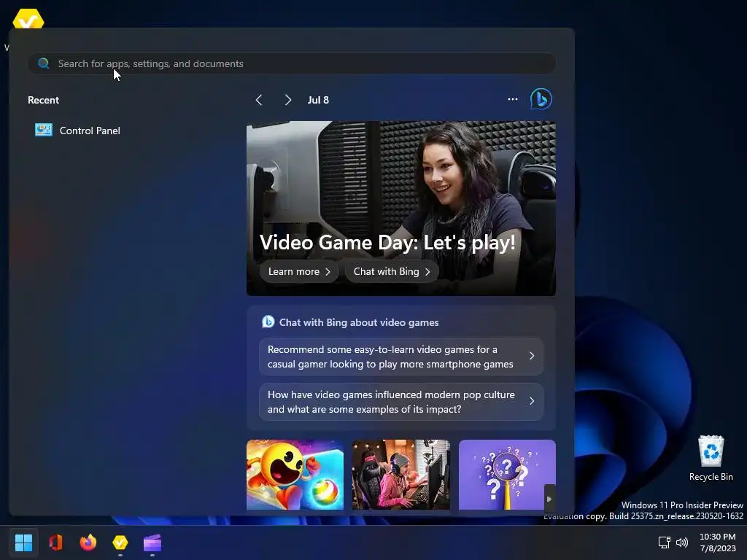Select the pop culture influence suggestion
The width and height of the screenshot is (747, 560).
[401, 402]
